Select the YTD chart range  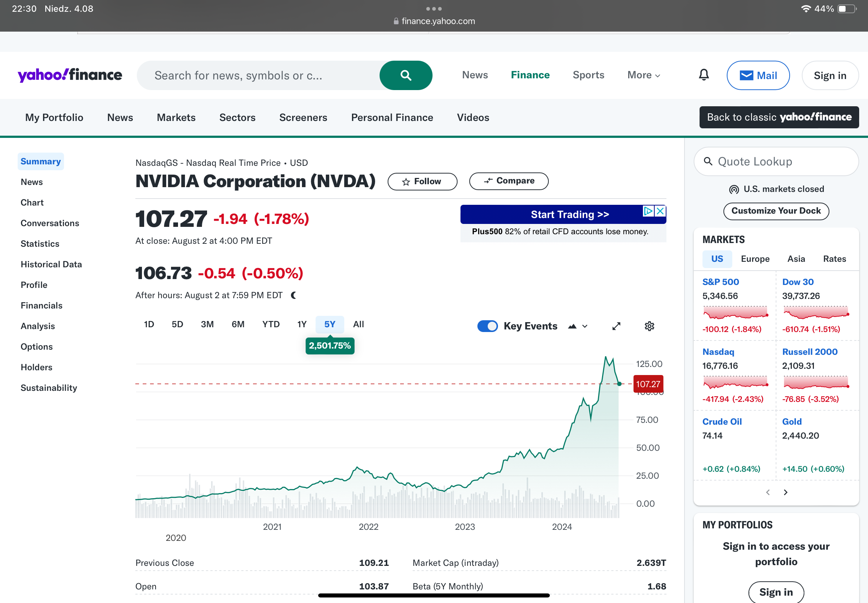pos(271,324)
